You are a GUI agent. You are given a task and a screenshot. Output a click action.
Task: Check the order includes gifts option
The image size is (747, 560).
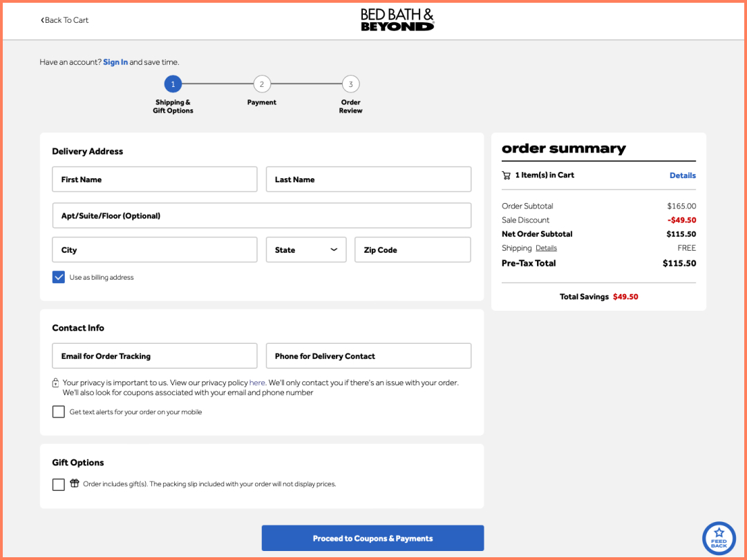[58, 484]
